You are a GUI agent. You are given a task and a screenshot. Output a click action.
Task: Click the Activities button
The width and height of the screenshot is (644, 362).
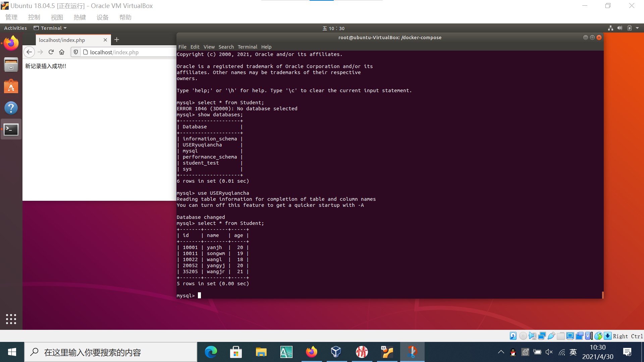pos(15,28)
